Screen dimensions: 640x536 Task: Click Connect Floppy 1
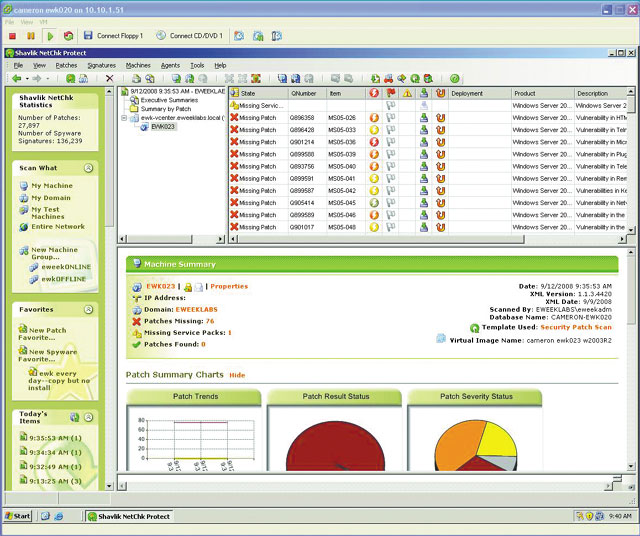113,36
